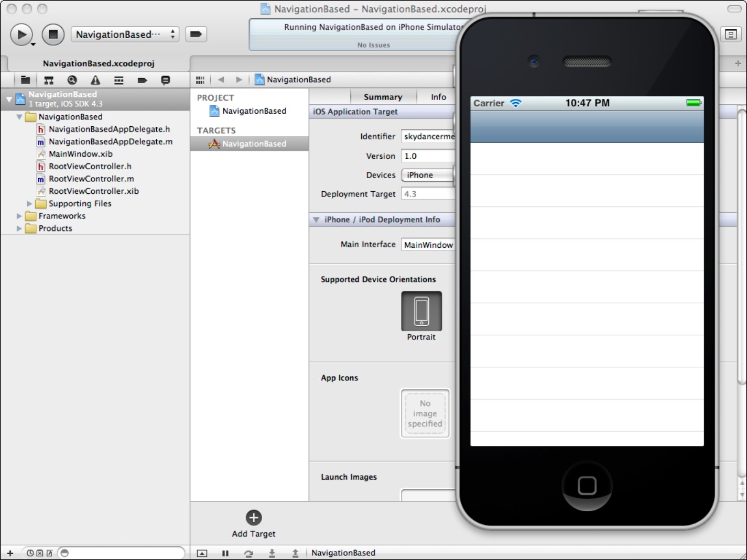This screenshot has width=747, height=560.
Task: Select the Issue navigator warning icon
Action: pos(95,80)
